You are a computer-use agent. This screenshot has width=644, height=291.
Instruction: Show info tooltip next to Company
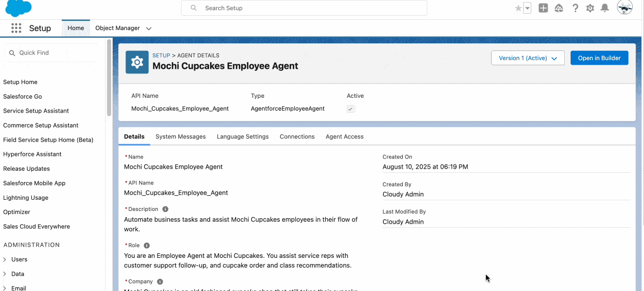click(160, 281)
